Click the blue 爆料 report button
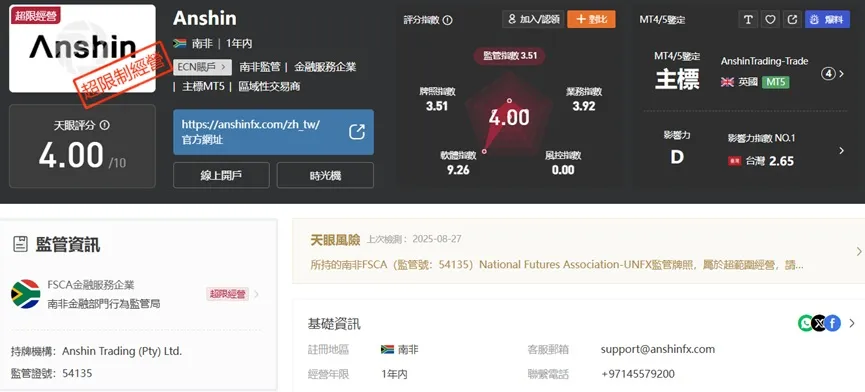Viewport: 865px width, 392px height. tap(827, 19)
